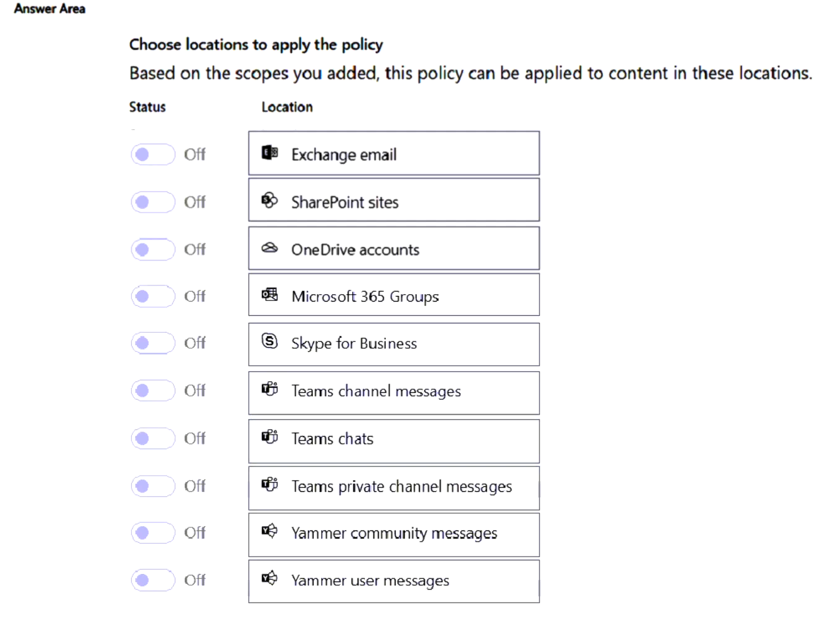Click the Exchange email icon
The image size is (840, 643).
click(x=269, y=152)
